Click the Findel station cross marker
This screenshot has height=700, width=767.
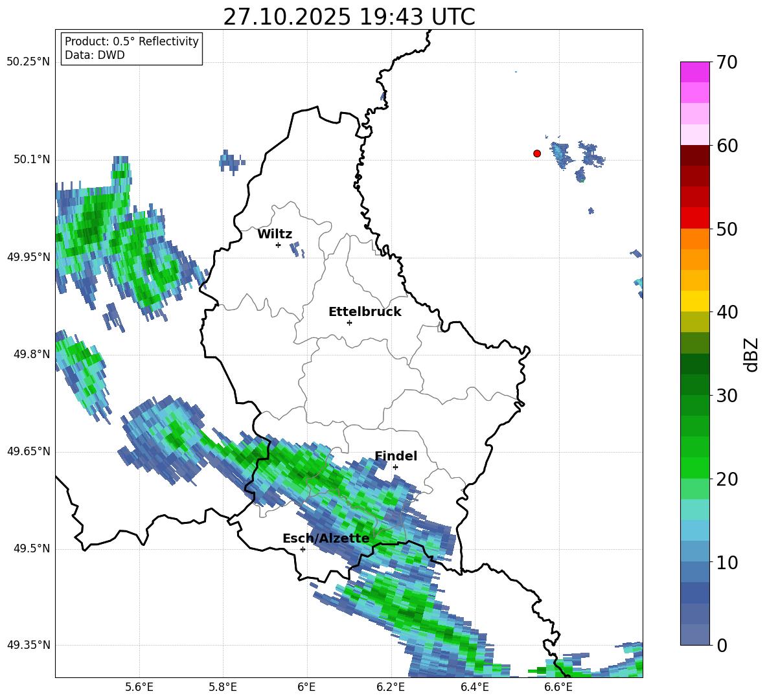(395, 468)
